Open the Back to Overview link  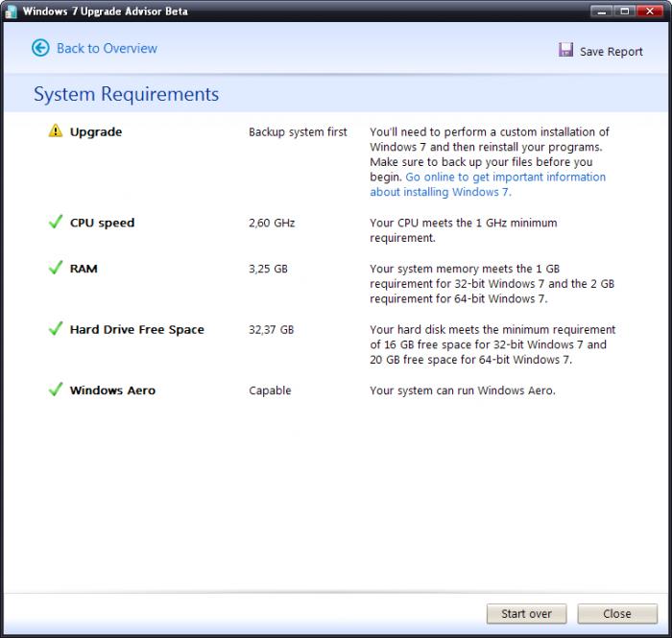[107, 48]
